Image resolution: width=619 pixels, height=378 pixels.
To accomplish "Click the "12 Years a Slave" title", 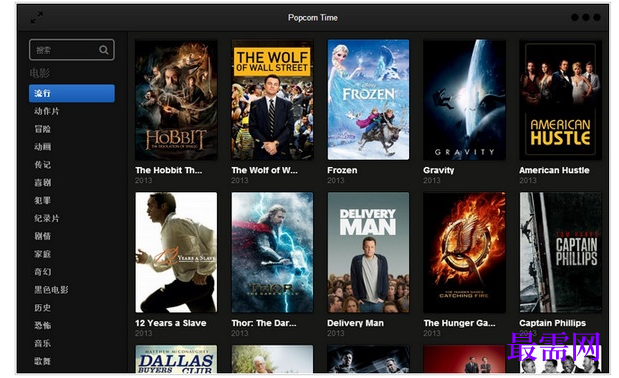I will pos(171,323).
